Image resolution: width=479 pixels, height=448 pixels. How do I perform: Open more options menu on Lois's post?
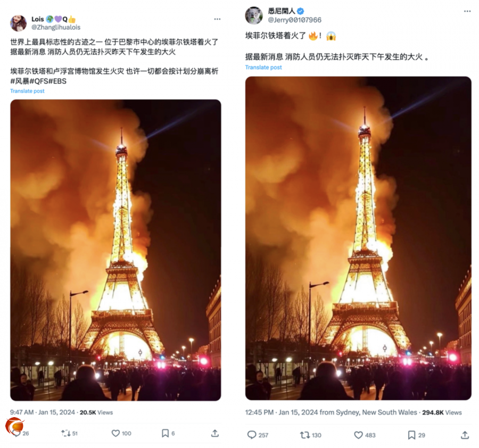pyautogui.click(x=217, y=19)
